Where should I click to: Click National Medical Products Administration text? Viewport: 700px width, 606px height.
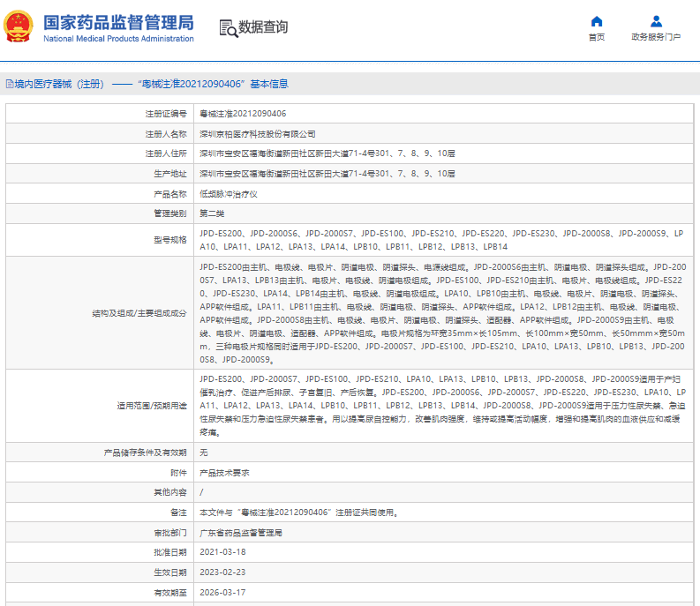tap(119, 39)
